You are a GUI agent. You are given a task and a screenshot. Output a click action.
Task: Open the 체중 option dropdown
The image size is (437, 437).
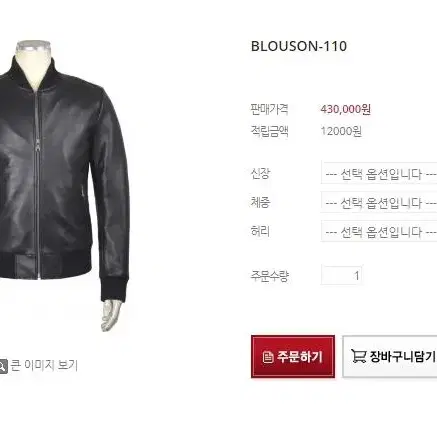379,202
